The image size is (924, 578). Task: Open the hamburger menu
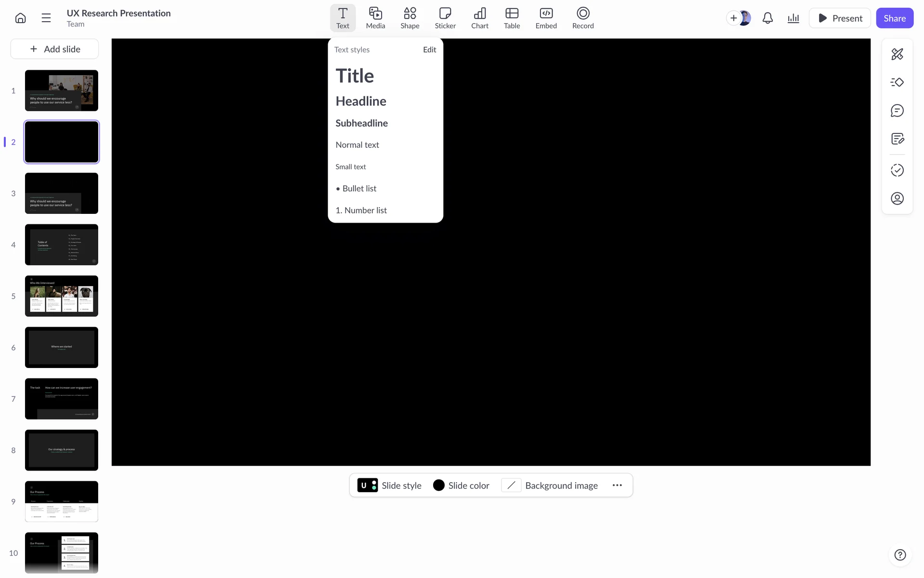click(46, 18)
